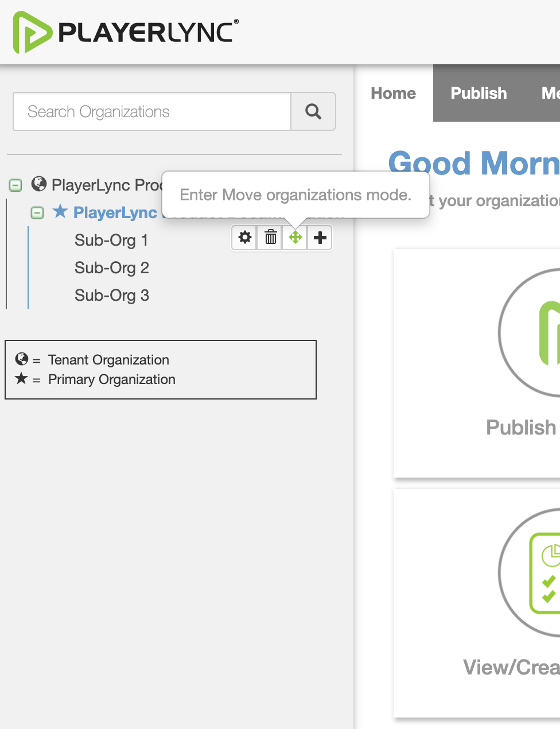Enter Move organizations mode with the arrows icon
The image size is (560, 729).
tap(295, 238)
